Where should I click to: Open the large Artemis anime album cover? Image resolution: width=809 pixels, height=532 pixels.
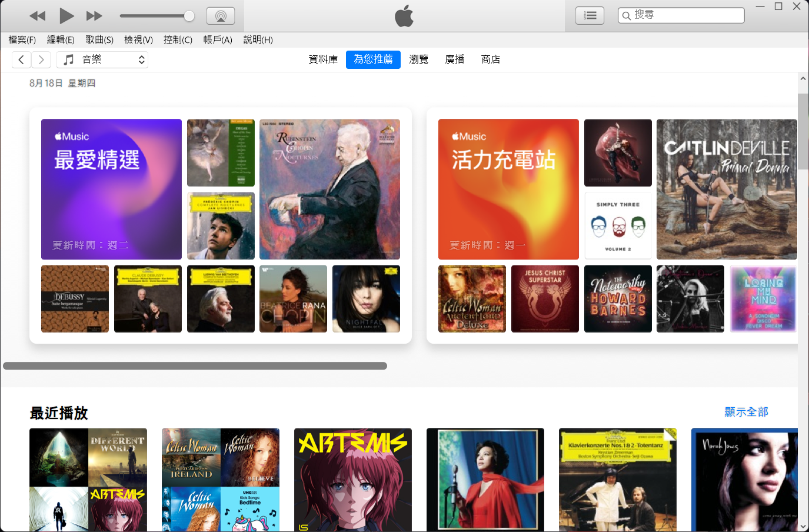pyautogui.click(x=353, y=480)
